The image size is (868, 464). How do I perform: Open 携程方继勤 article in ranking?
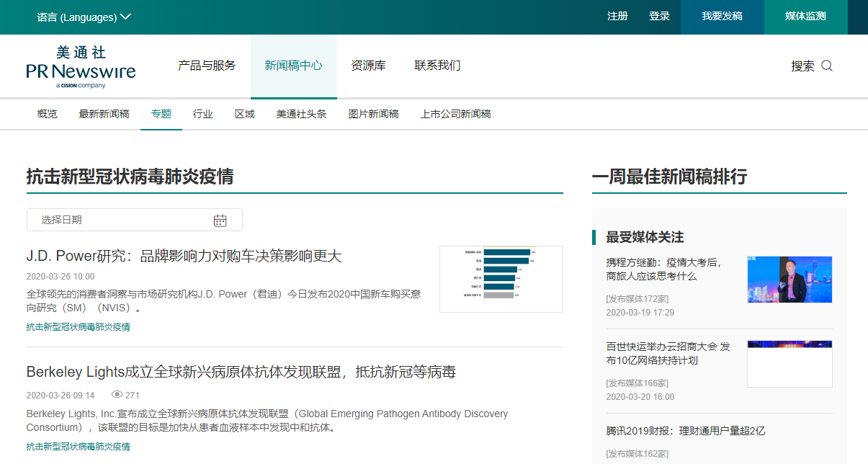(x=664, y=269)
